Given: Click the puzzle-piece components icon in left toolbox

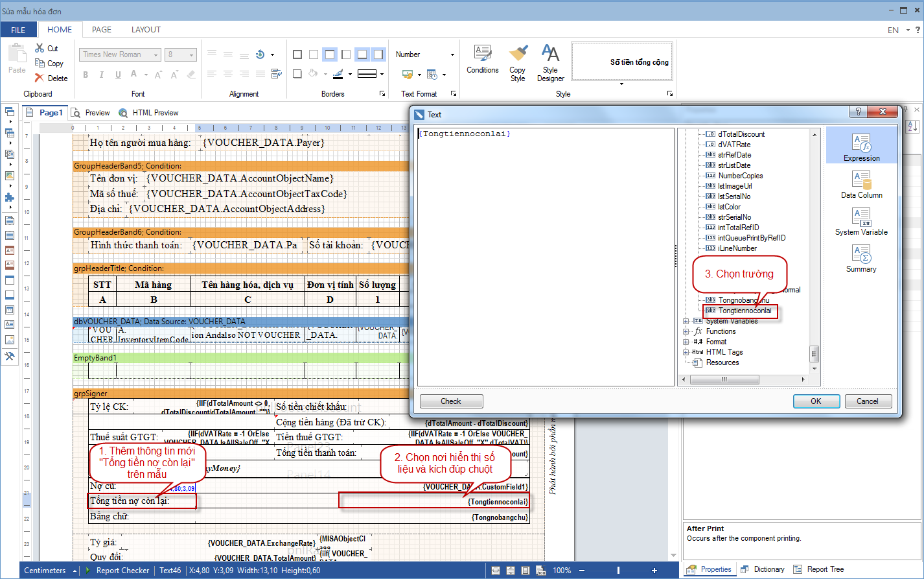Looking at the screenshot, I should click(9, 197).
